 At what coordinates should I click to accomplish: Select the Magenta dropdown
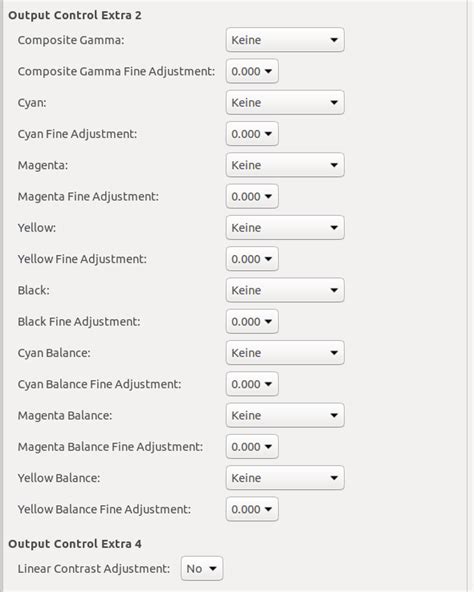[285, 165]
